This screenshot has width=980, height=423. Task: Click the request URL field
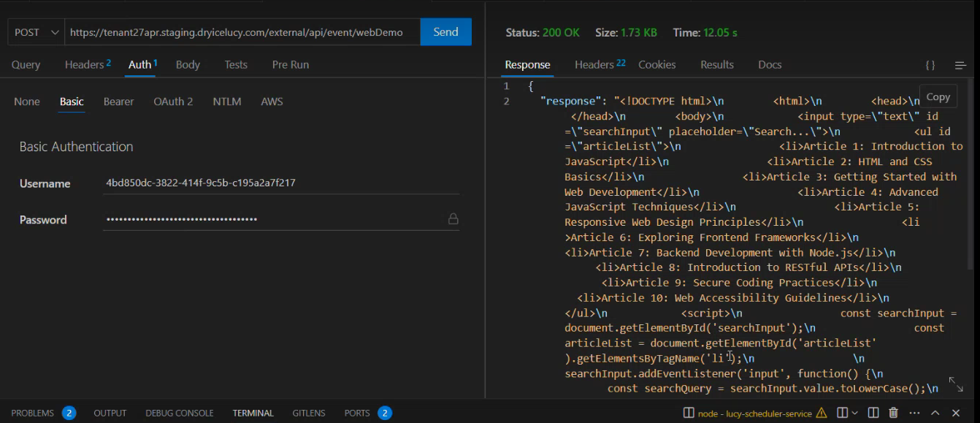click(241, 32)
